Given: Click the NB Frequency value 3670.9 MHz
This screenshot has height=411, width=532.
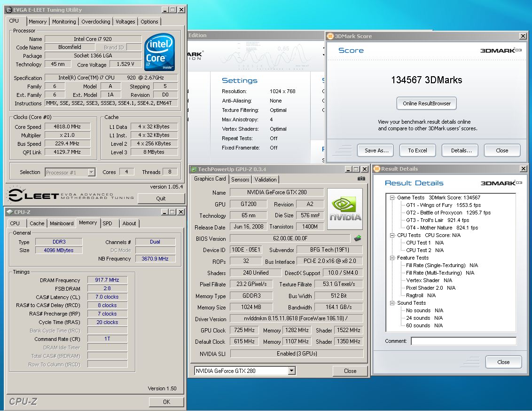Looking at the screenshot, I should pos(155,259).
